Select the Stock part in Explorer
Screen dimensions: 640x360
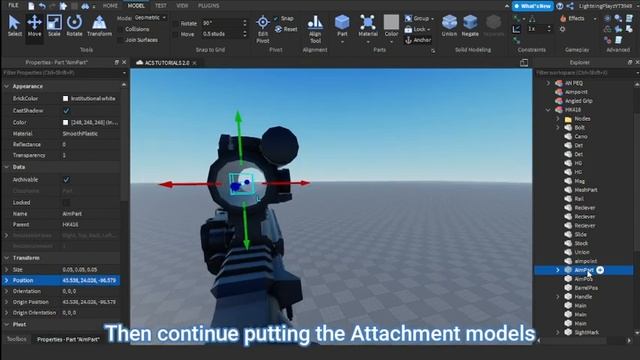pyautogui.click(x=581, y=243)
